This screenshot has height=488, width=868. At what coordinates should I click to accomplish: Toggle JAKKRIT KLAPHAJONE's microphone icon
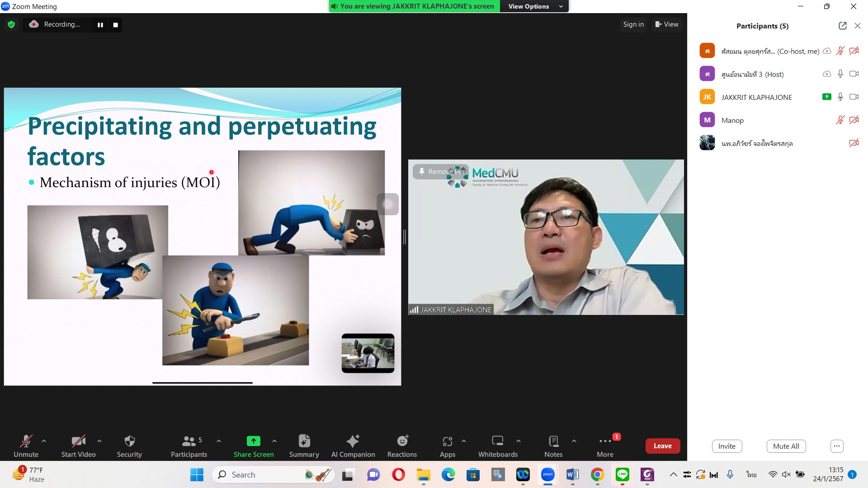pos(840,97)
